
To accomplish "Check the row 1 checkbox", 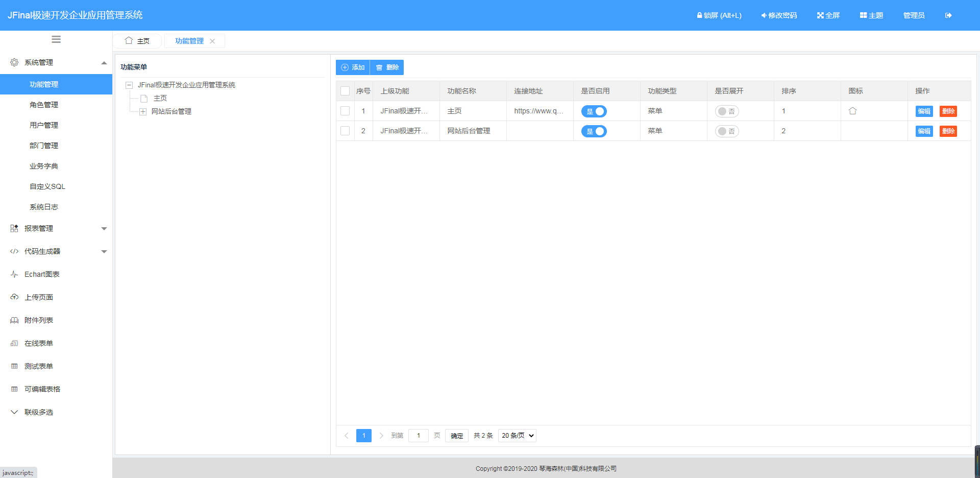I will pyautogui.click(x=345, y=111).
